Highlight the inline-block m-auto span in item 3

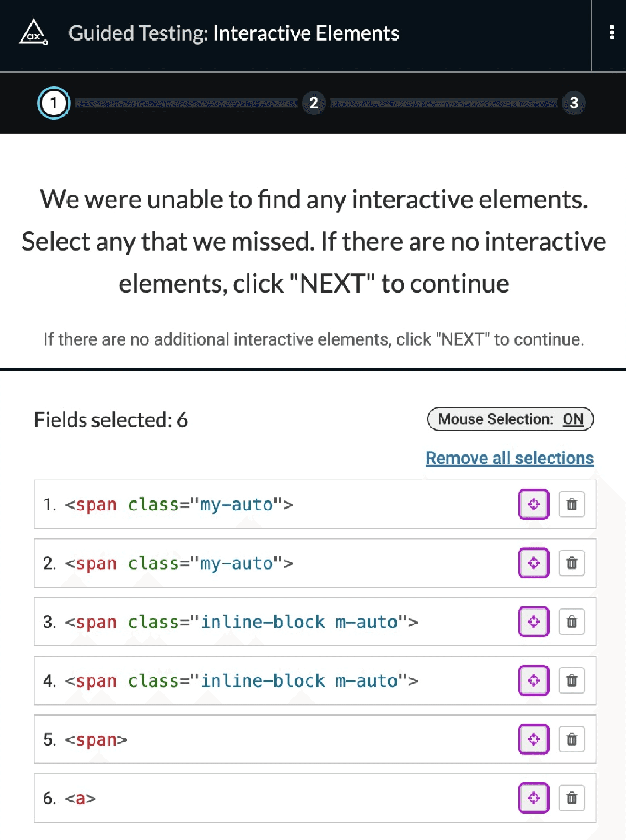tap(534, 622)
